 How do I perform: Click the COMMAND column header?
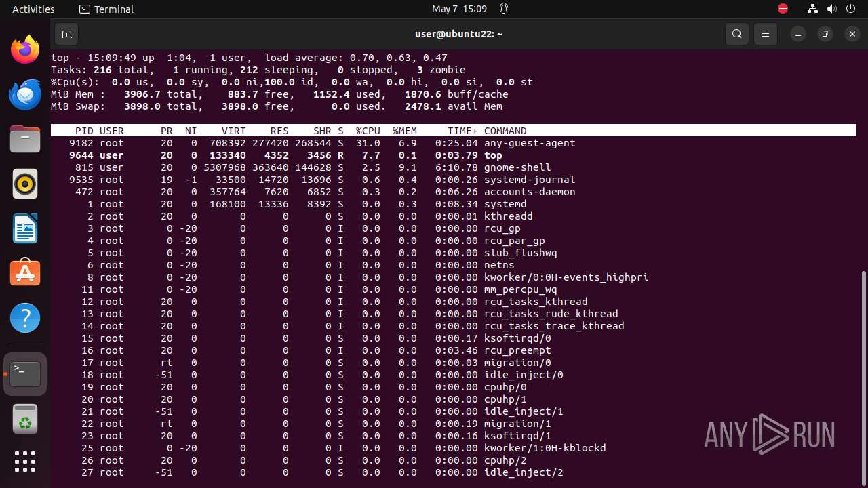[x=505, y=131]
